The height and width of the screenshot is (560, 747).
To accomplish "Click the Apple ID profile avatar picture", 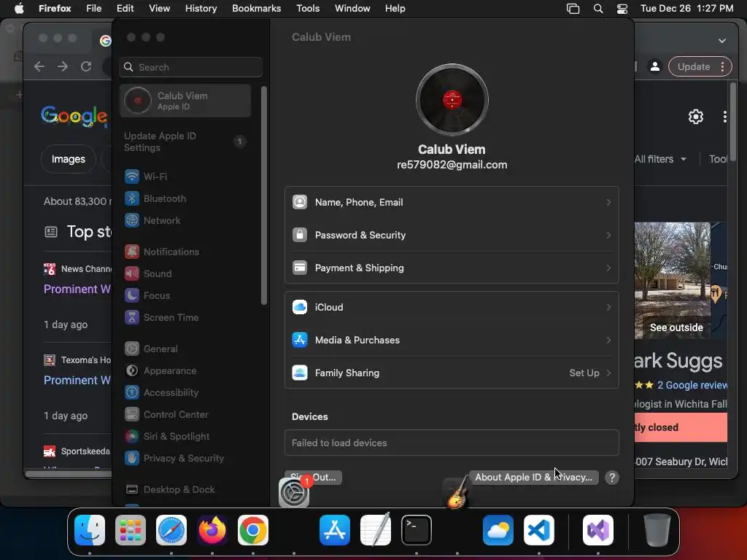I will [x=452, y=100].
